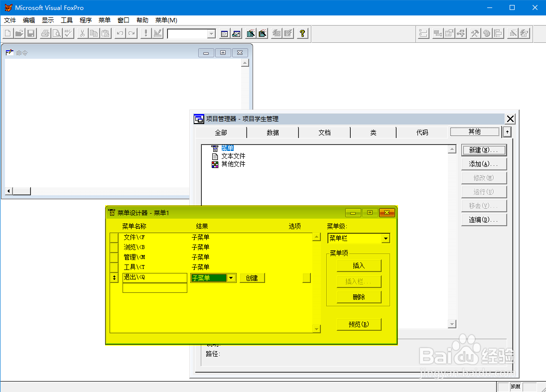
Task: Select the 其他文件 node in the project tree
Action: (x=233, y=164)
